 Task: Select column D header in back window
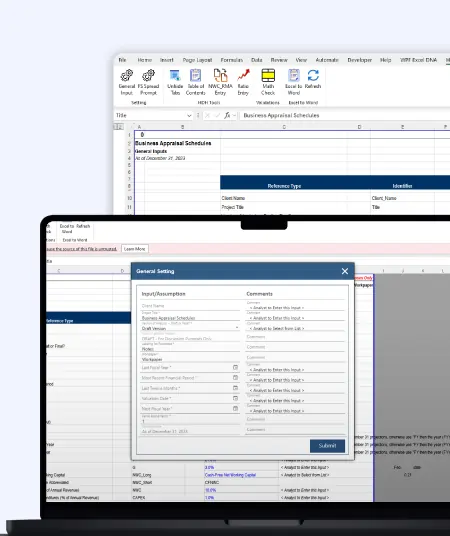click(x=359, y=127)
